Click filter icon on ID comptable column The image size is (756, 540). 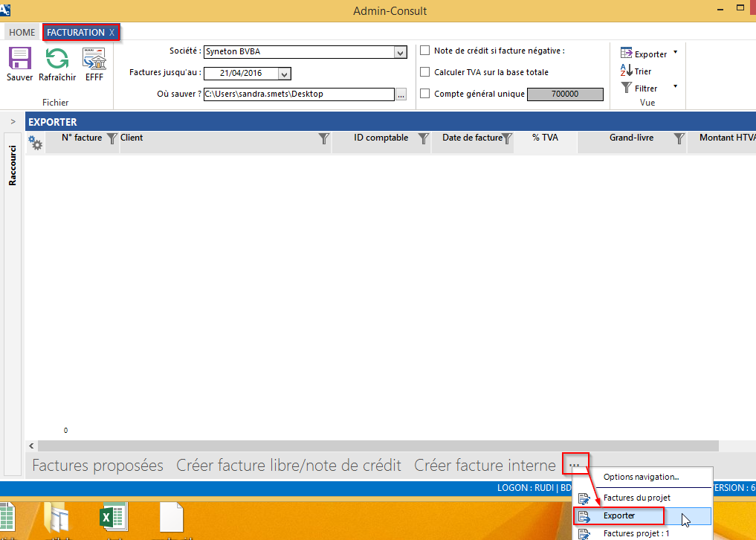point(423,138)
